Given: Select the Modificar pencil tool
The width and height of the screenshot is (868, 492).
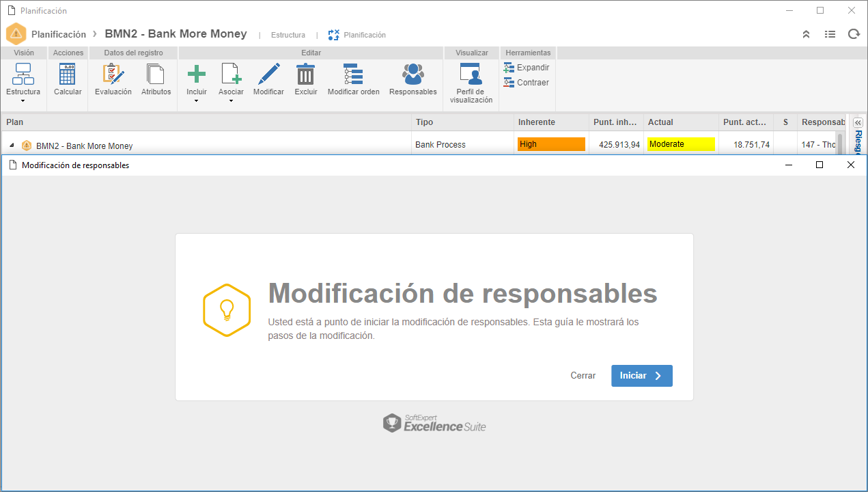Looking at the screenshot, I should tap(268, 74).
